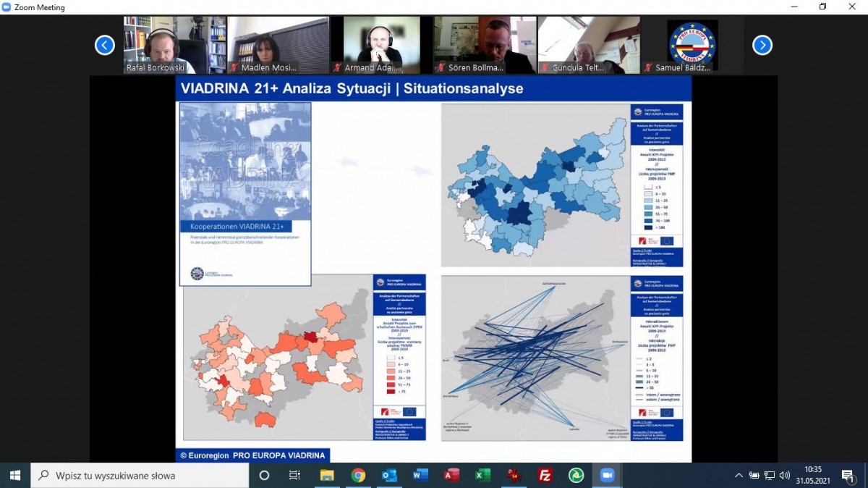
Task: Open the Windows Start menu
Action: pyautogui.click(x=15, y=476)
